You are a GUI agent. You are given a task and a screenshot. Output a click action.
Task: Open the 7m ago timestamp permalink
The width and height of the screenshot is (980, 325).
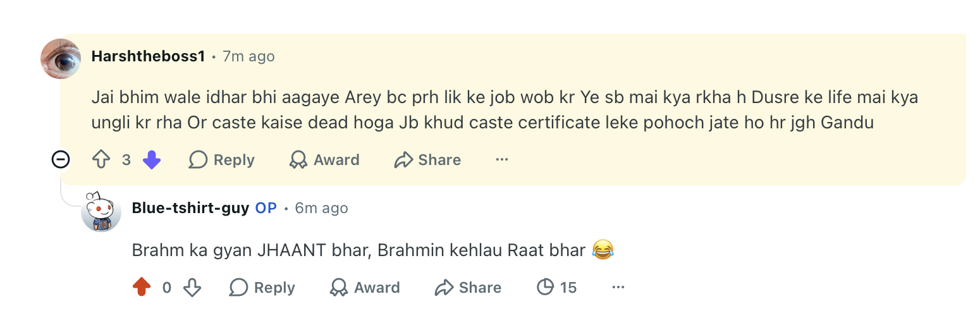click(x=248, y=56)
